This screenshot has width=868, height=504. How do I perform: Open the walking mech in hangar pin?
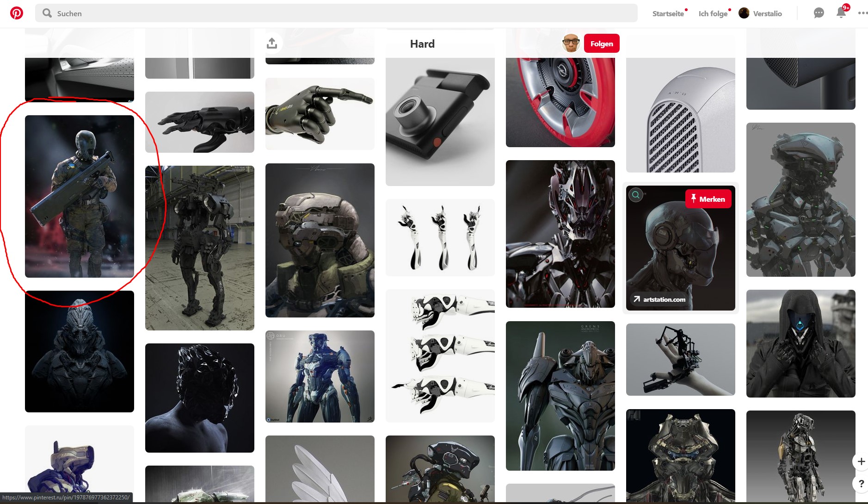point(200,248)
